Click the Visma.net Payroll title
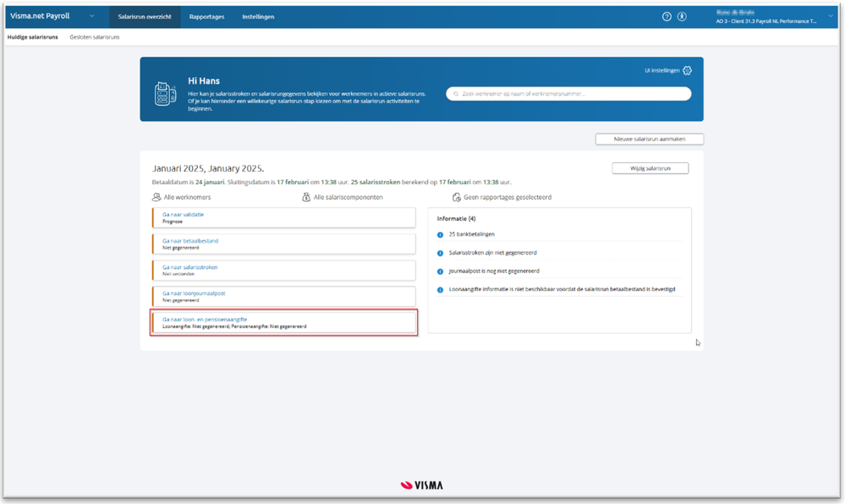 (x=40, y=16)
